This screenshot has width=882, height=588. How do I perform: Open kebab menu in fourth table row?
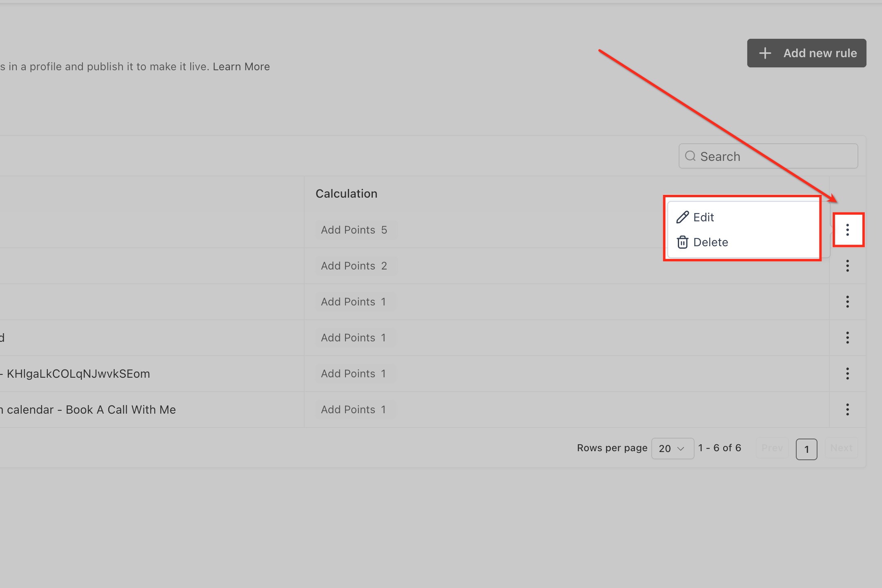tap(848, 338)
